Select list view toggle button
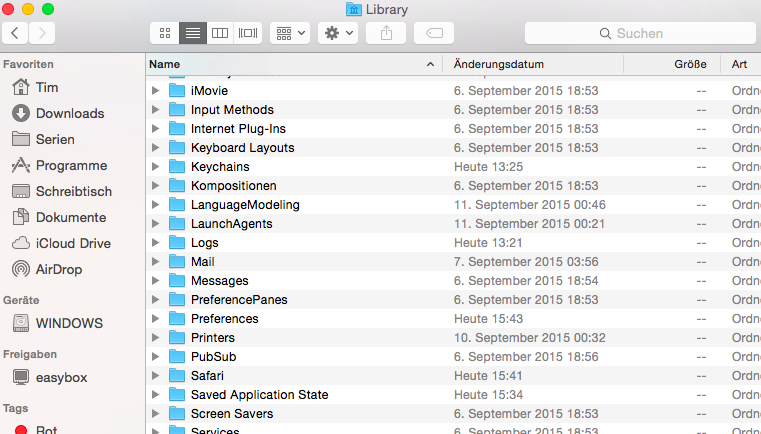Image resolution: width=761 pixels, height=434 pixels. click(192, 33)
